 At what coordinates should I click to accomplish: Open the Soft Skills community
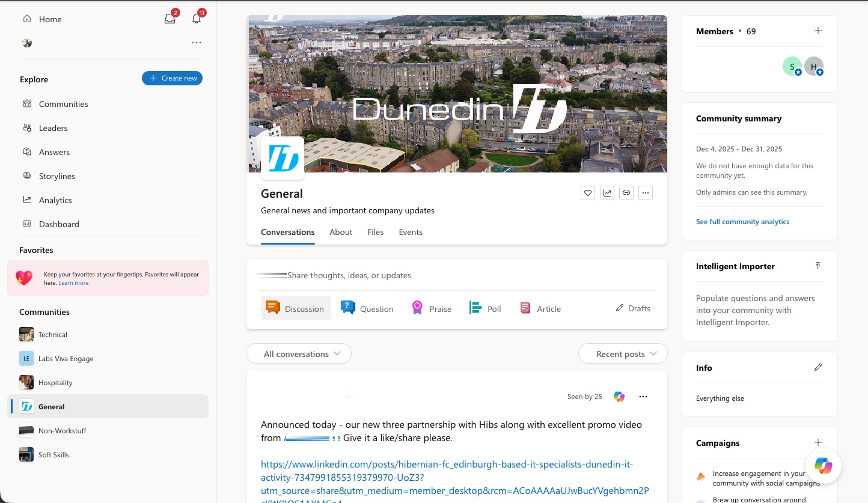(x=108, y=455)
